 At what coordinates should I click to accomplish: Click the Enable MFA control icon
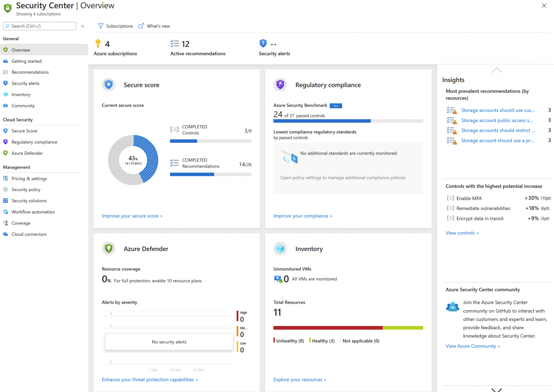tap(450, 198)
